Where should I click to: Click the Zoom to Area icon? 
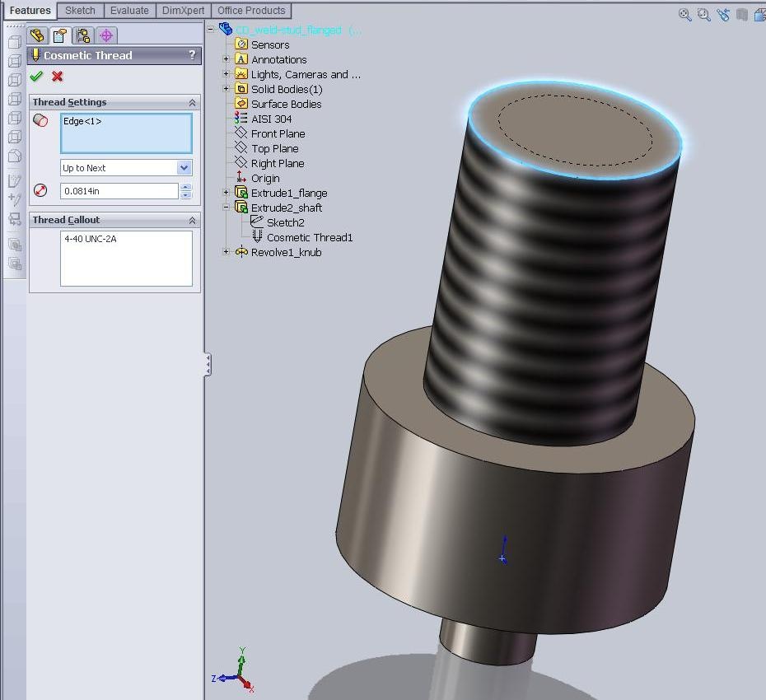coord(704,15)
